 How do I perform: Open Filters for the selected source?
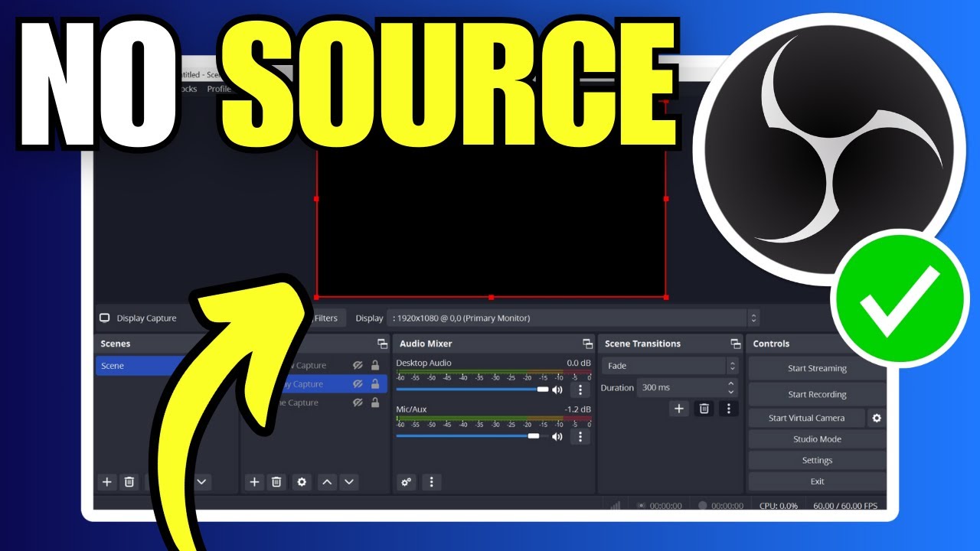coord(325,318)
